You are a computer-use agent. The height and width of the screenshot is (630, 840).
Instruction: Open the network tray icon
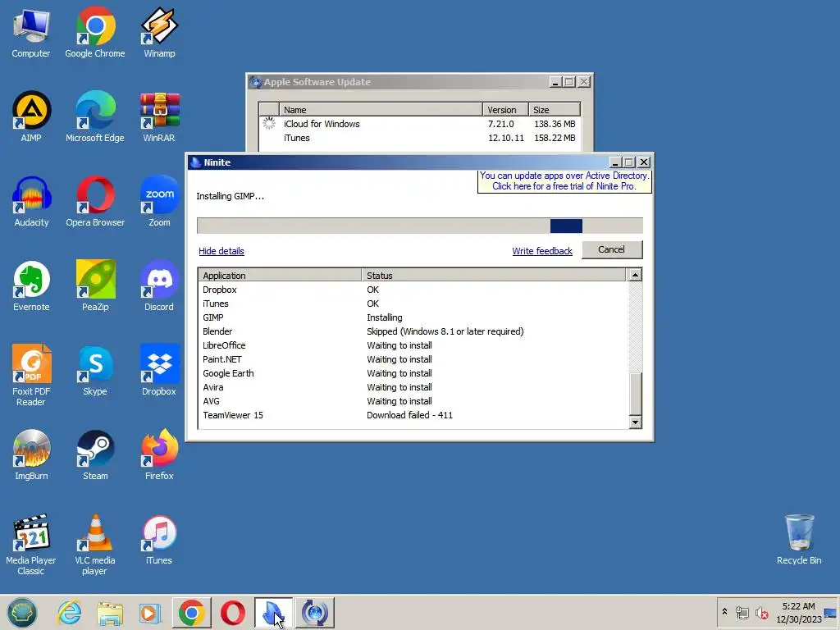coord(742,612)
